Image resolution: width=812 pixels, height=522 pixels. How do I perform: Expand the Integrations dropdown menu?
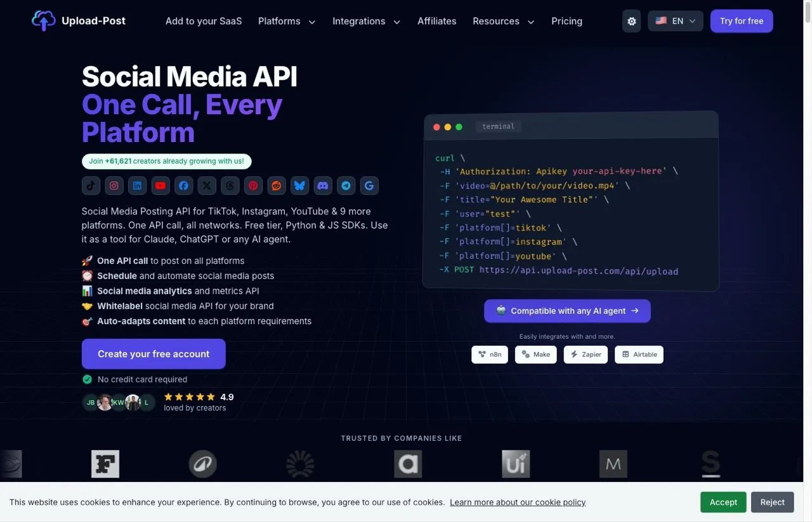point(367,21)
